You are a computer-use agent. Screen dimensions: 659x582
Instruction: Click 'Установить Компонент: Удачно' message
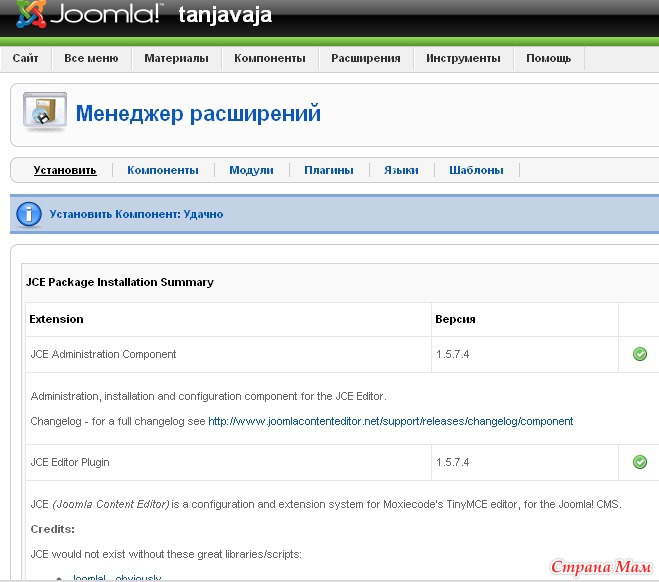point(136,214)
